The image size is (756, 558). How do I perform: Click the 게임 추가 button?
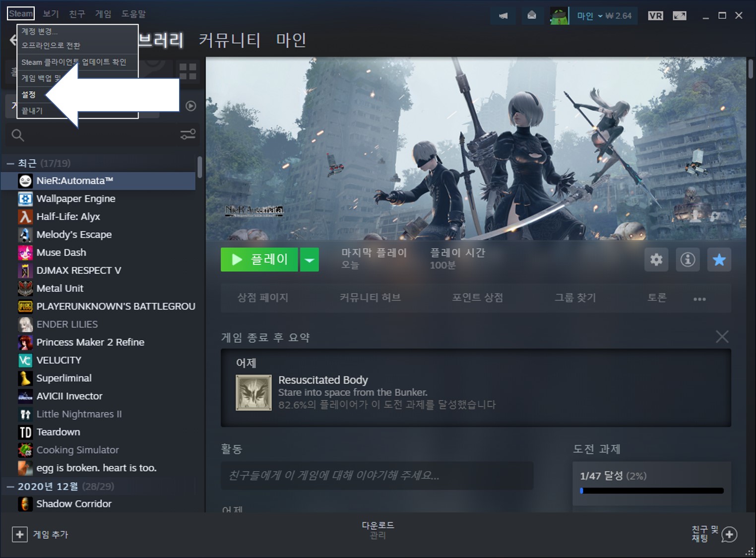click(x=40, y=534)
